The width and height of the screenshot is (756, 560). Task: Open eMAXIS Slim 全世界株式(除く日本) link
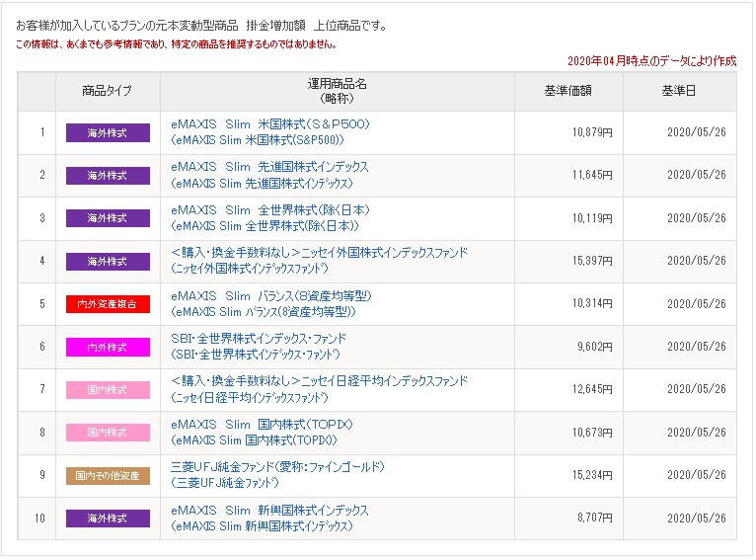(x=270, y=217)
